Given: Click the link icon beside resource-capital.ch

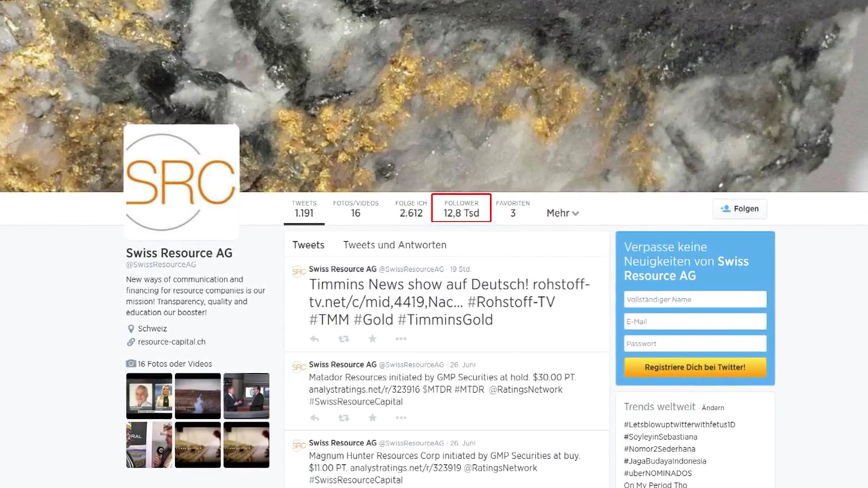Looking at the screenshot, I should pyautogui.click(x=131, y=342).
